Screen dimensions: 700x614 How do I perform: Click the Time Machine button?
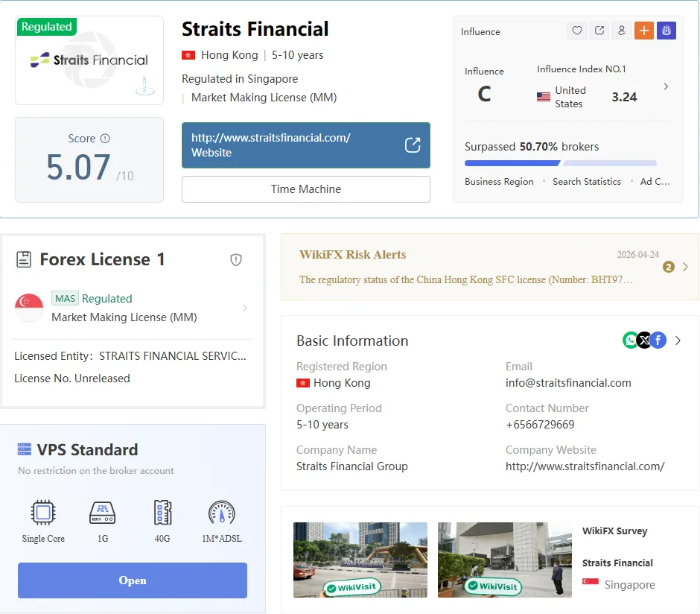[306, 189]
